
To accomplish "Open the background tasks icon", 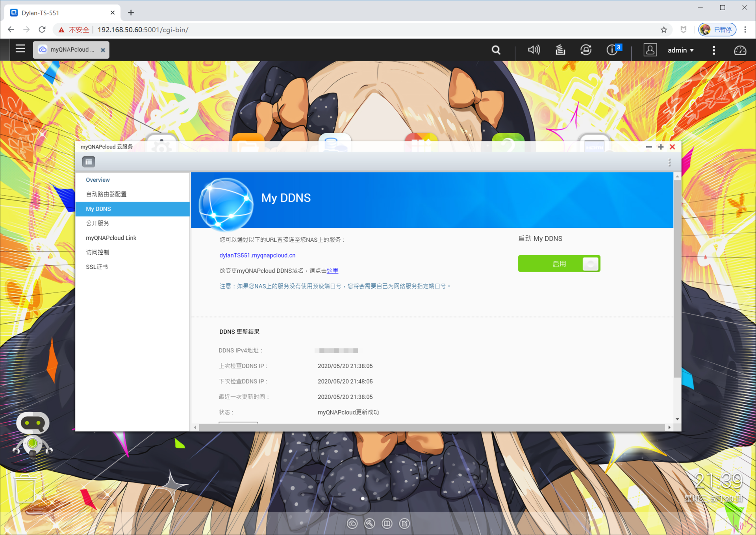I will [x=560, y=50].
